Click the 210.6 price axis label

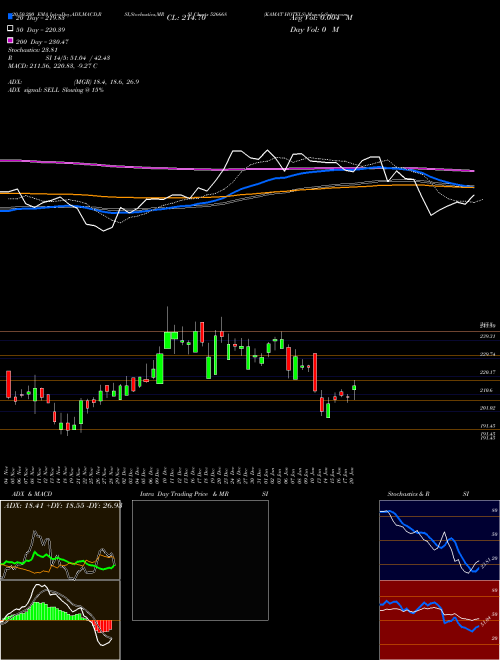pos(487,391)
